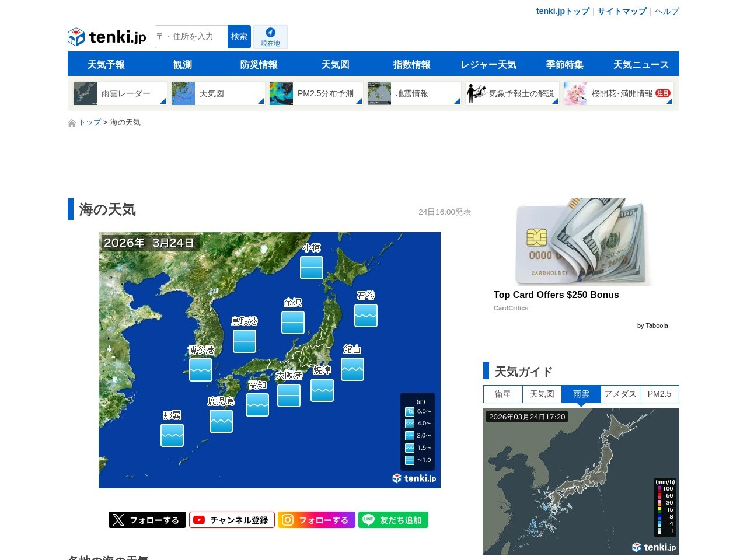Switch to the PM2.5 weather guide tab
This screenshot has width=747, height=560.
[x=659, y=394]
